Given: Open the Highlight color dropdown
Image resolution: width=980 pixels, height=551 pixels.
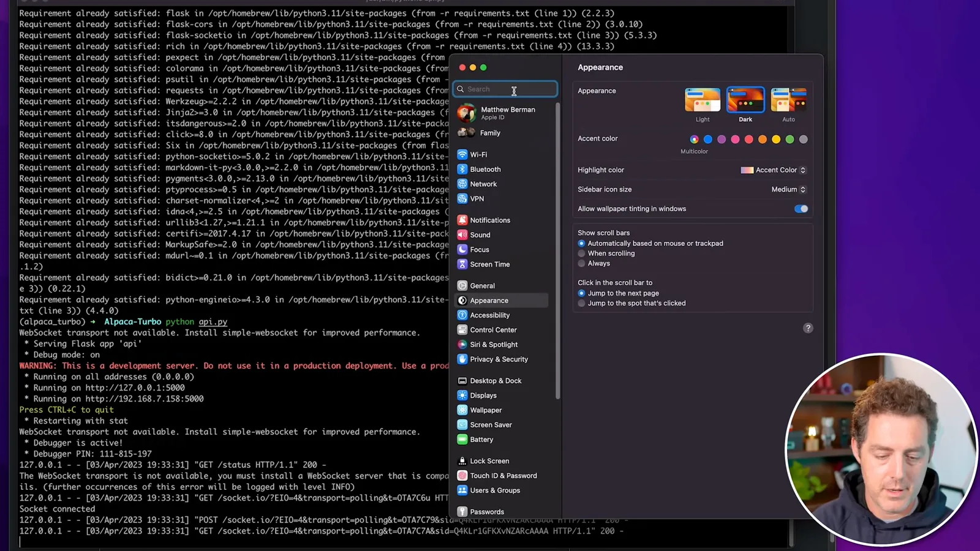Looking at the screenshot, I should [x=774, y=170].
